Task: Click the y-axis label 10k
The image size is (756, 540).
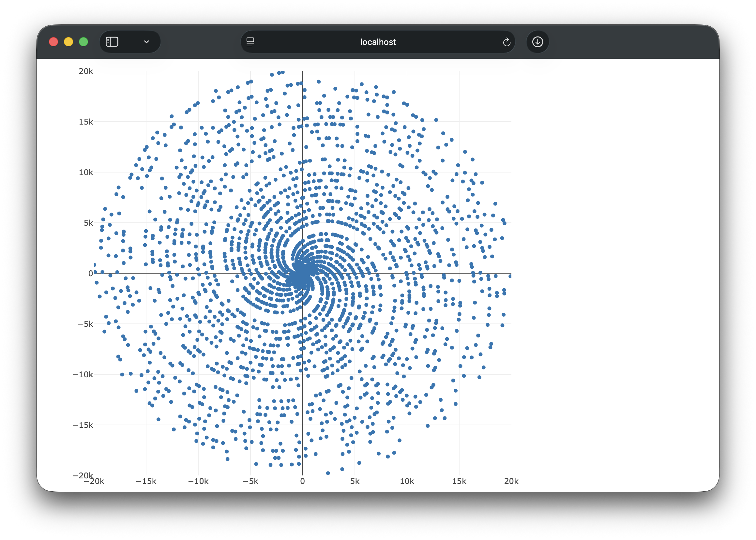Action: [x=86, y=172]
